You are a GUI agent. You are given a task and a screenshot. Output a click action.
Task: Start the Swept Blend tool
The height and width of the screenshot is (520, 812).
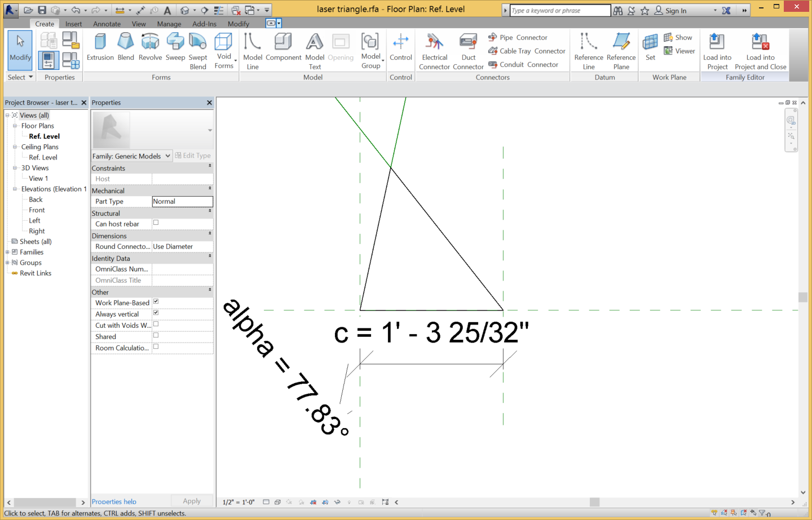(x=198, y=51)
